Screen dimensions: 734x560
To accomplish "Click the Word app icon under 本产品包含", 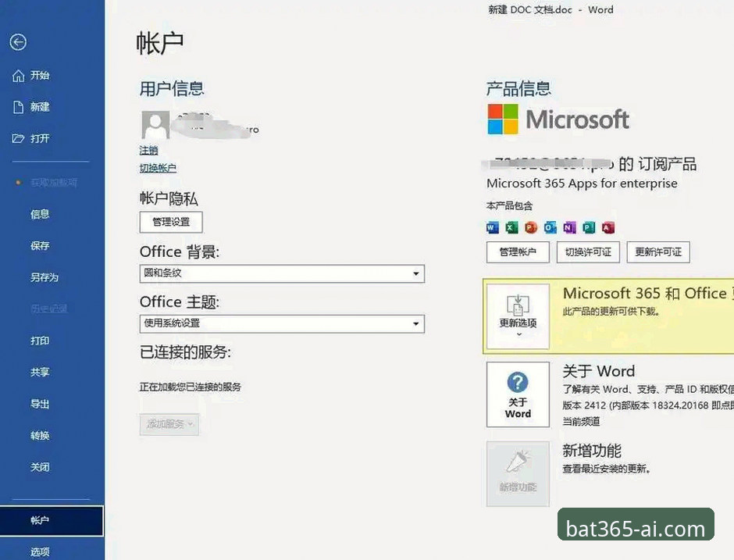I will click(493, 227).
